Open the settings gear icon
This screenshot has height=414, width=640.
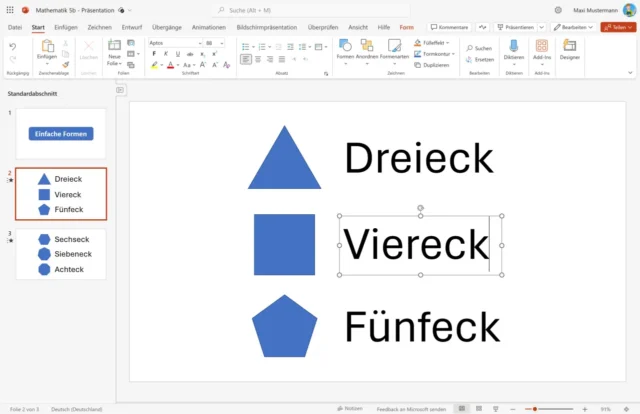[x=558, y=10]
